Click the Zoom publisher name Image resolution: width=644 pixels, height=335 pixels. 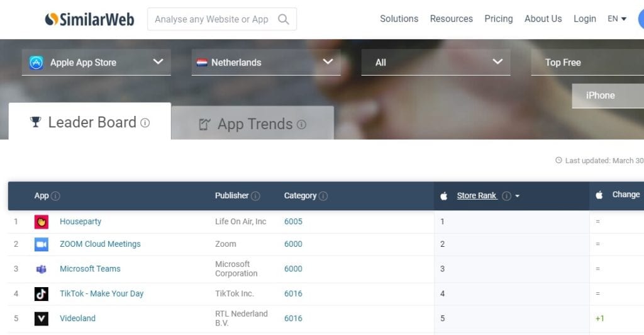[x=226, y=244]
